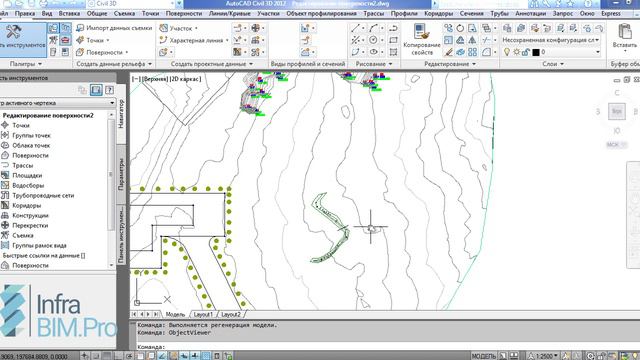Screen dimensions: 640x360
Task: Select the Arc drawing tool
Action: (373, 28)
